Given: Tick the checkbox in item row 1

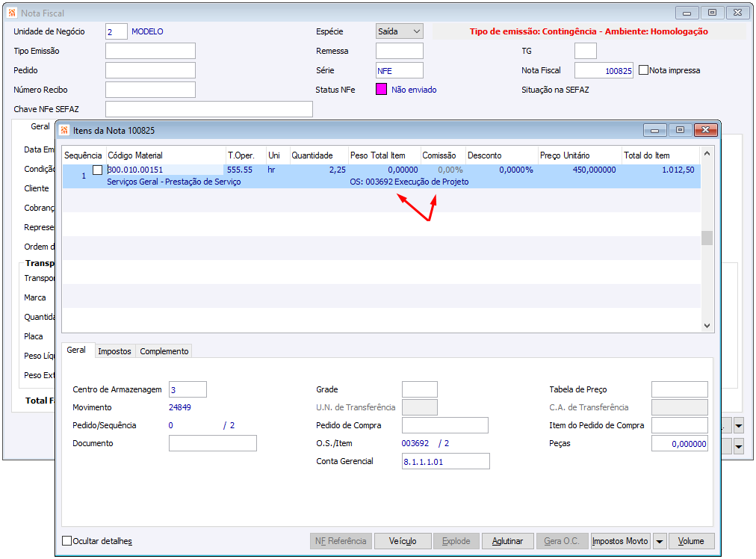Looking at the screenshot, I should pos(97,170).
